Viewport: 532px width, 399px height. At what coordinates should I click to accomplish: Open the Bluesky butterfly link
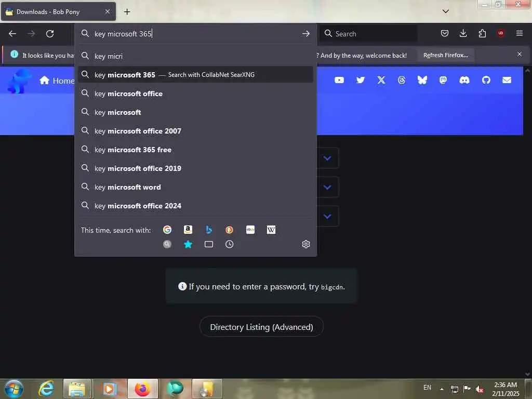click(x=422, y=80)
